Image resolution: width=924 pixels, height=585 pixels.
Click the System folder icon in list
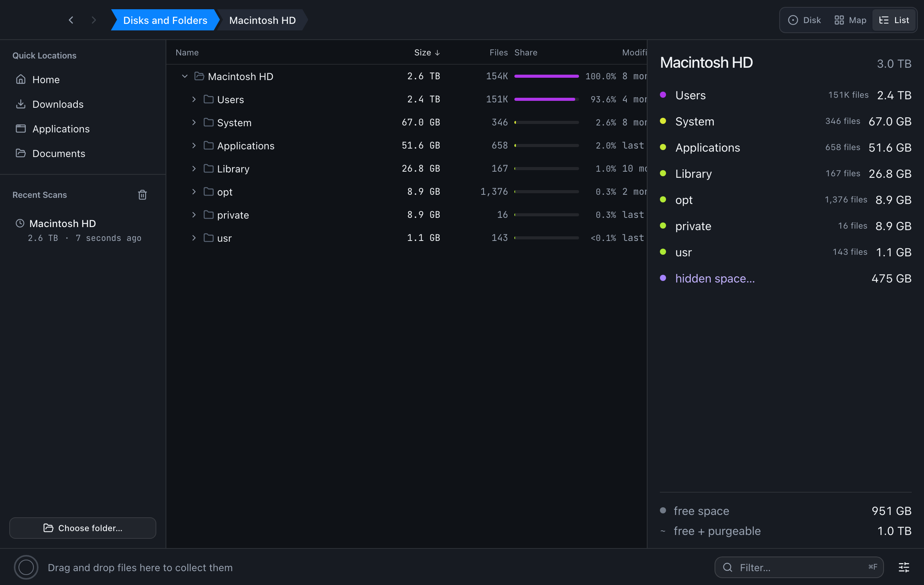[x=208, y=122]
